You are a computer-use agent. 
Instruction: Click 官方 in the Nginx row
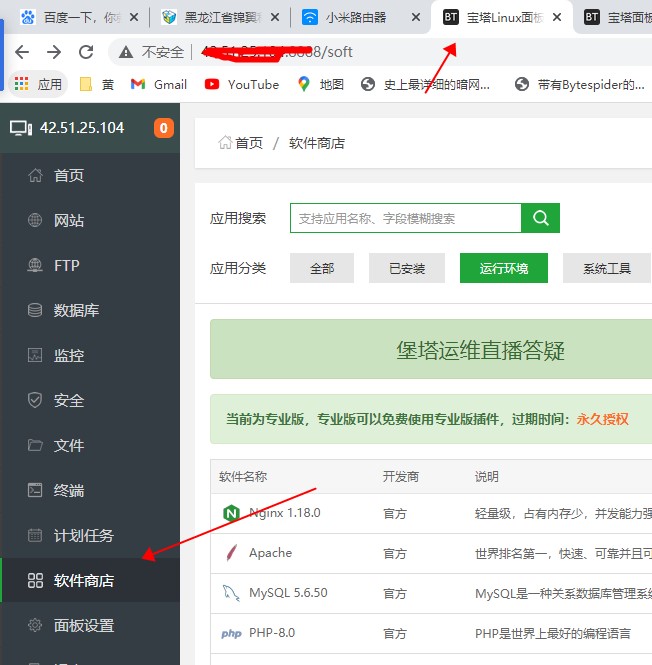pos(395,514)
